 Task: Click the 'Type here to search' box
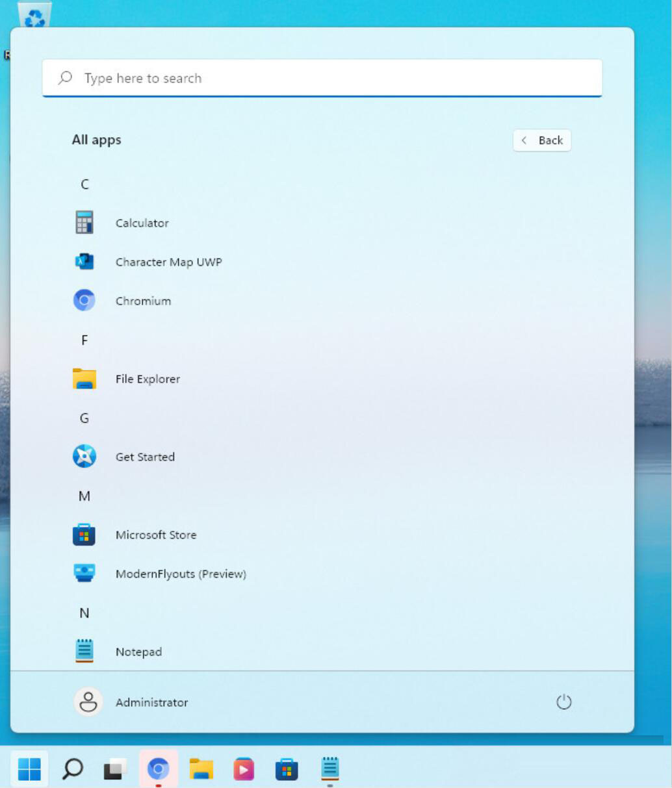pyautogui.click(x=322, y=78)
